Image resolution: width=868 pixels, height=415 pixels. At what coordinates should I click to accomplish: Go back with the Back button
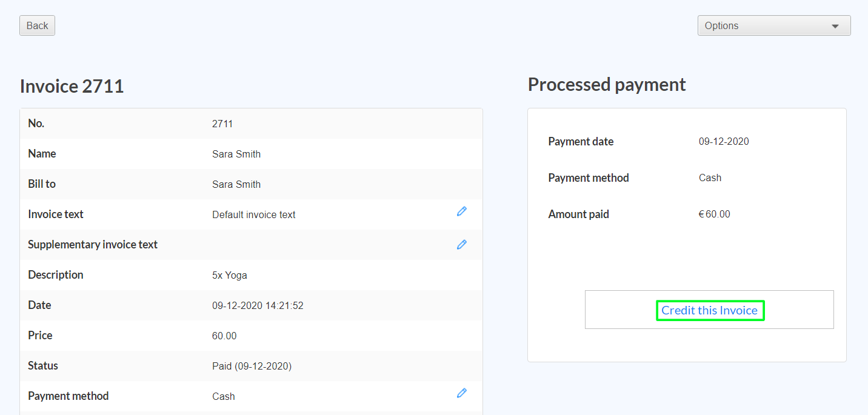(37, 25)
